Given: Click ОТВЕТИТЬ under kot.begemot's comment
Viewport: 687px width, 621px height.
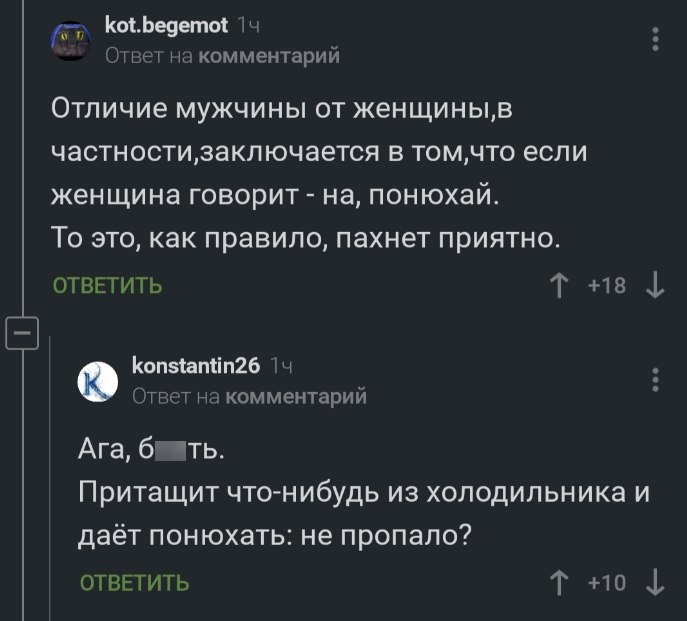Looking at the screenshot, I should pyautogui.click(x=107, y=286).
